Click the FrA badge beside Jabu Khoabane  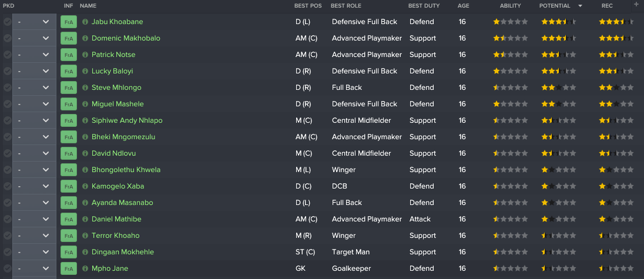tap(69, 22)
